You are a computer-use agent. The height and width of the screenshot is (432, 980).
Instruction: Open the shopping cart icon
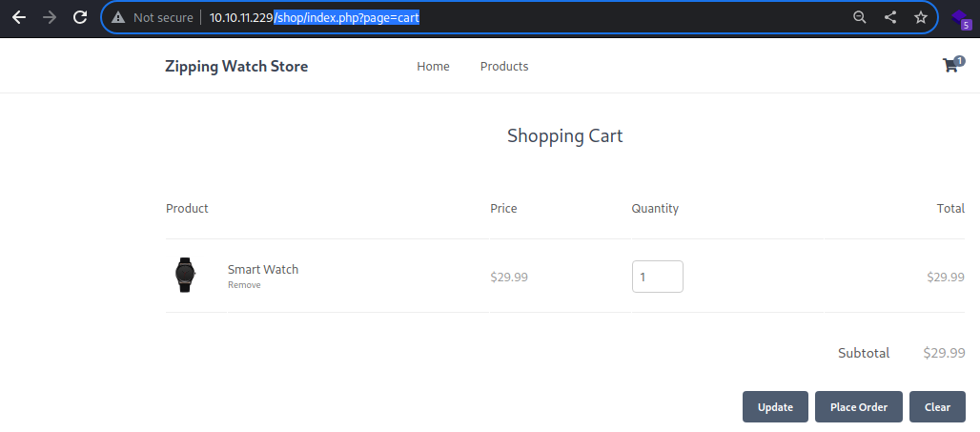(x=951, y=65)
